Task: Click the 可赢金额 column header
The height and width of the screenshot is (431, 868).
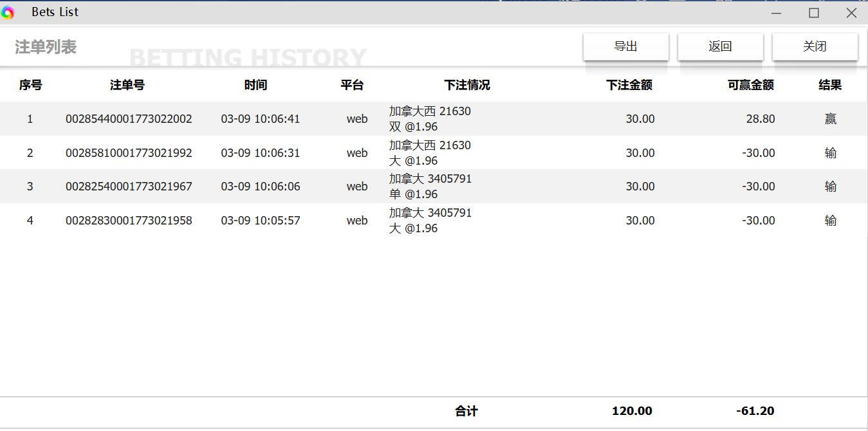Action: tap(750, 85)
